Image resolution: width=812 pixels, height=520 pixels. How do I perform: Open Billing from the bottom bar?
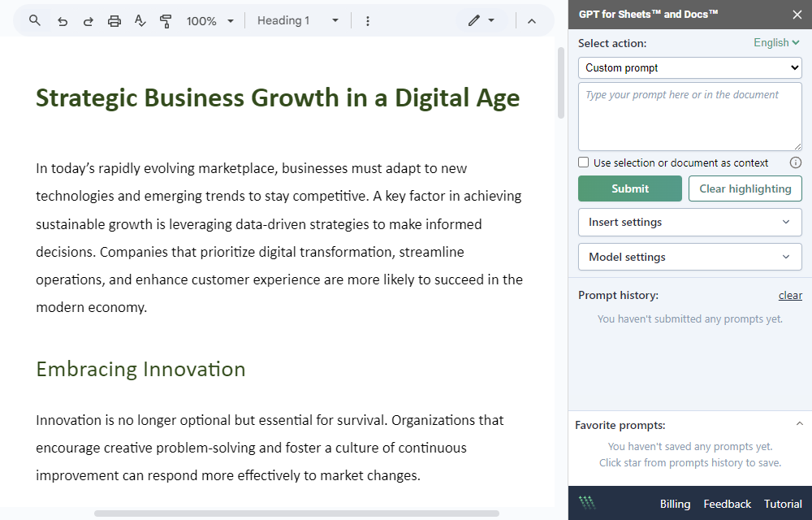[675, 504]
